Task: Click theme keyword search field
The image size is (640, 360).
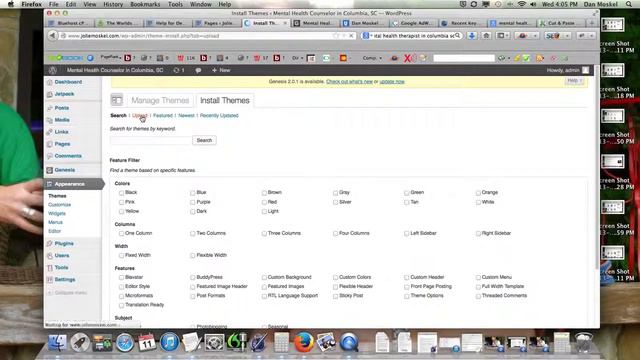Action: [x=151, y=140]
